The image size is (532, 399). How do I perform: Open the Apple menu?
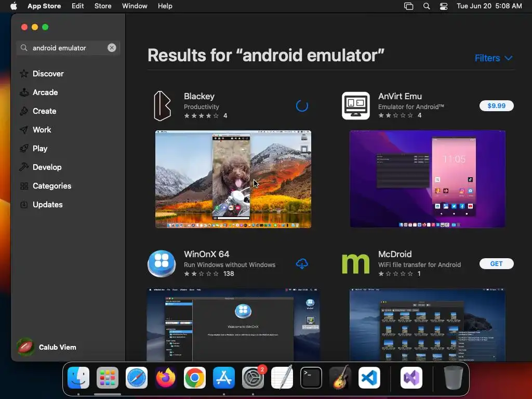coord(14,6)
